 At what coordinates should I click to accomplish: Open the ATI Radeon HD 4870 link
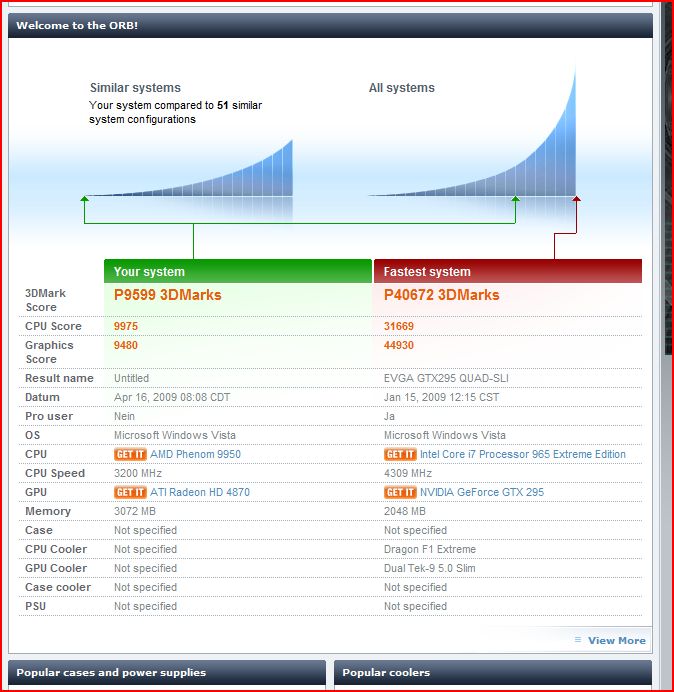coord(200,492)
